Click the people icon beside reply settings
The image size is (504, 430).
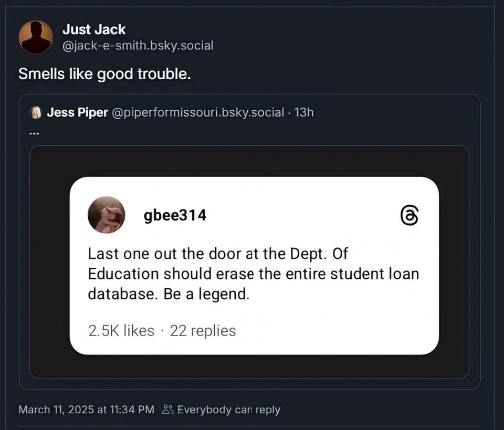[x=167, y=410]
